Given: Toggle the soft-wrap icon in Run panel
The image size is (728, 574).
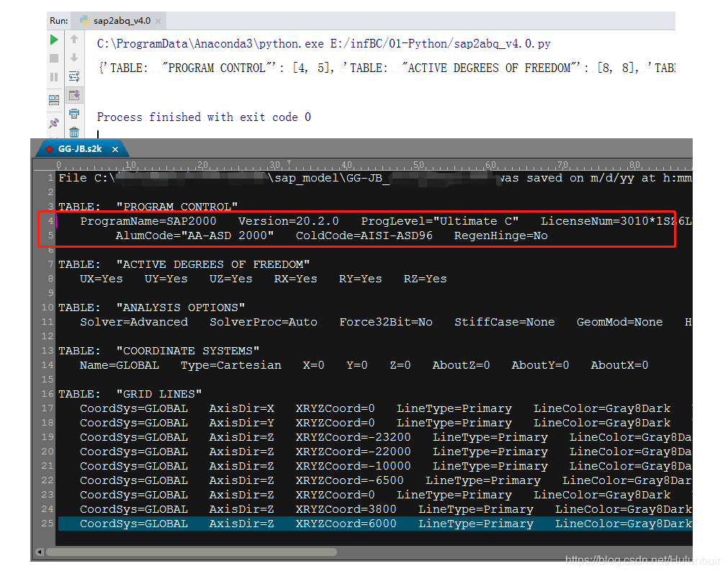Looking at the screenshot, I should tap(74, 76).
